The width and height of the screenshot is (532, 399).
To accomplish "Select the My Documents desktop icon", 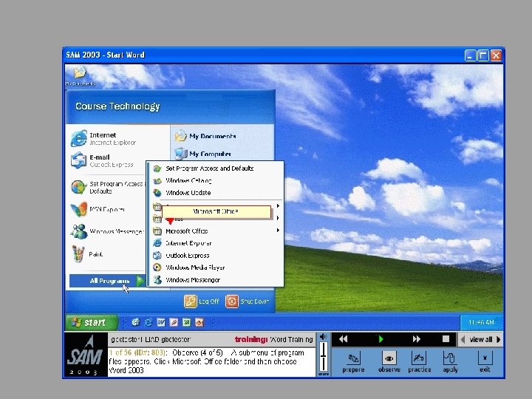I will [80, 76].
